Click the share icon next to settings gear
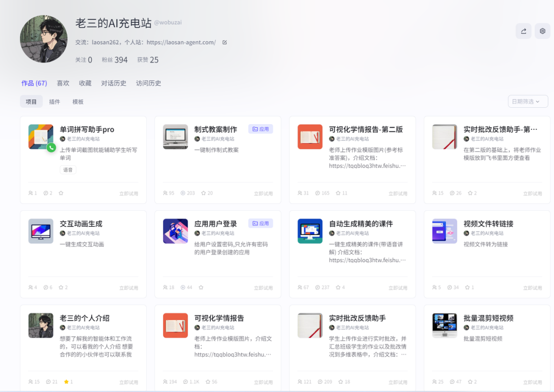 point(523,31)
